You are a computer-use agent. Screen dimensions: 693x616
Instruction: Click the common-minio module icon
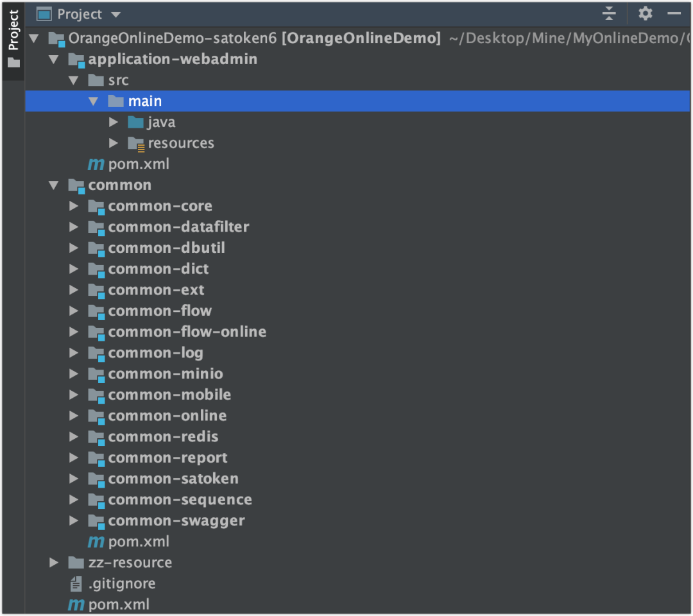point(96,375)
